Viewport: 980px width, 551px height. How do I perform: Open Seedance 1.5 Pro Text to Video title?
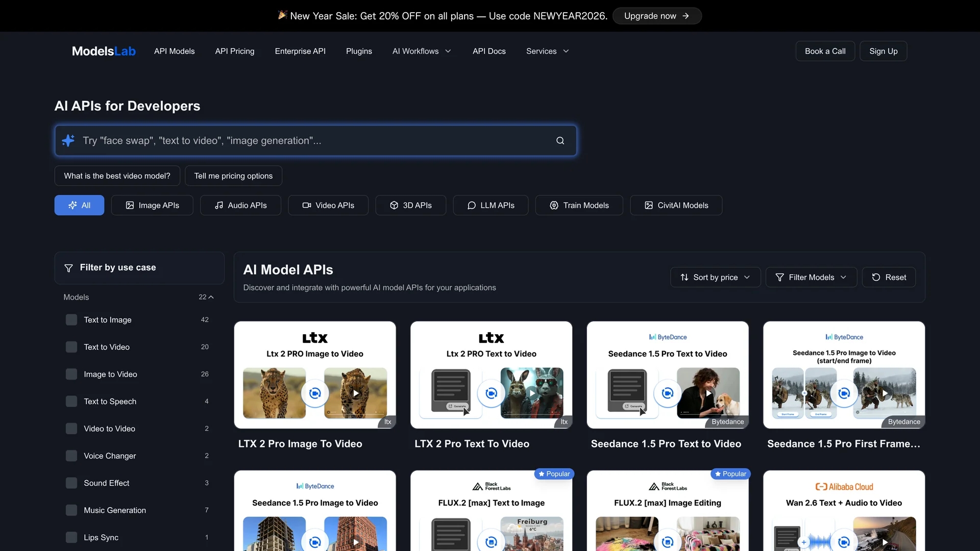pyautogui.click(x=666, y=444)
